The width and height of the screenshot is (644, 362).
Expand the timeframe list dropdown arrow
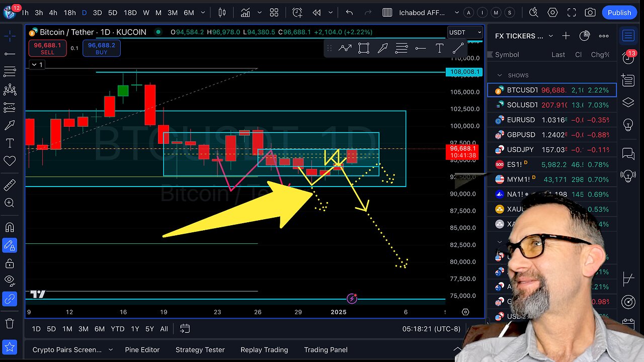(203, 13)
